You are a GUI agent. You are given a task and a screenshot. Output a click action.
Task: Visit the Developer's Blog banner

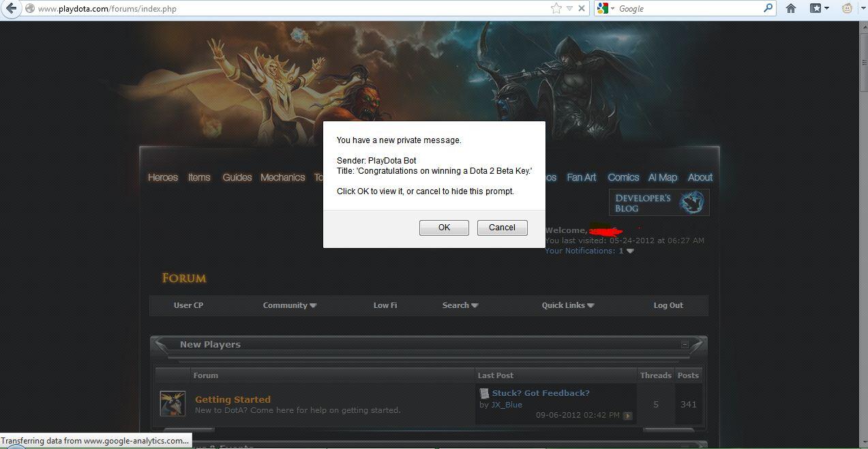[659, 202]
